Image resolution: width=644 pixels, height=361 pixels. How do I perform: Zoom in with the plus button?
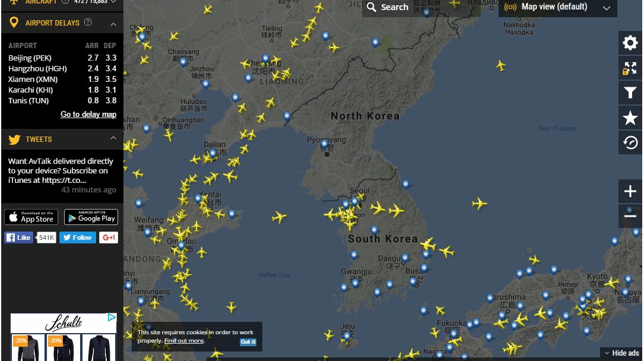tap(630, 191)
